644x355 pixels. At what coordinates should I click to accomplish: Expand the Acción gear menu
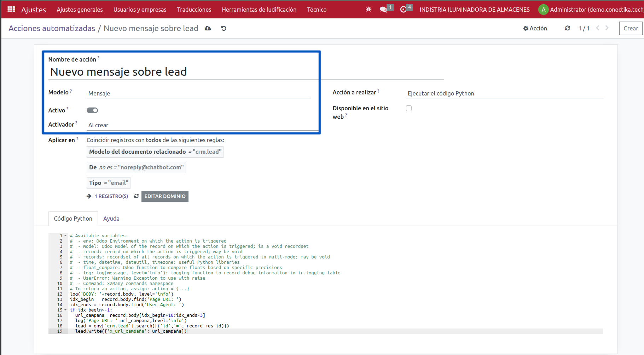(535, 28)
